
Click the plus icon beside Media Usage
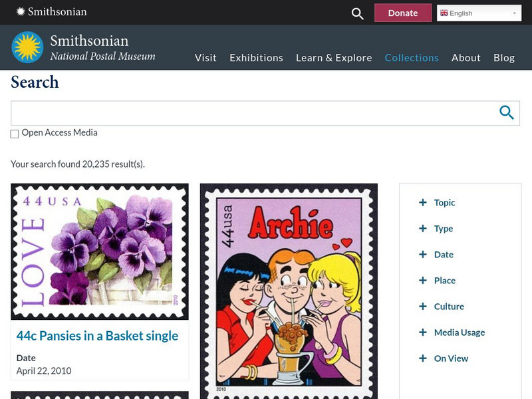(423, 332)
